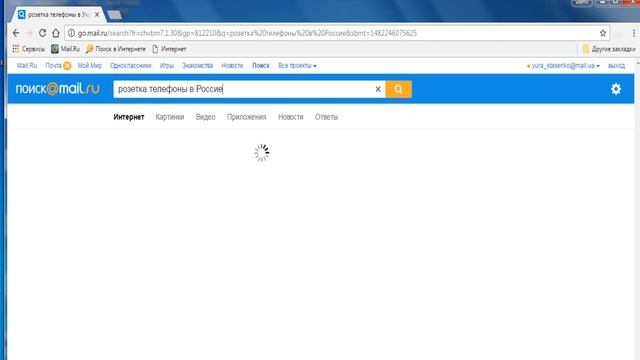Open Новости in top portal navigation
640x360 pixels.
(x=232, y=65)
